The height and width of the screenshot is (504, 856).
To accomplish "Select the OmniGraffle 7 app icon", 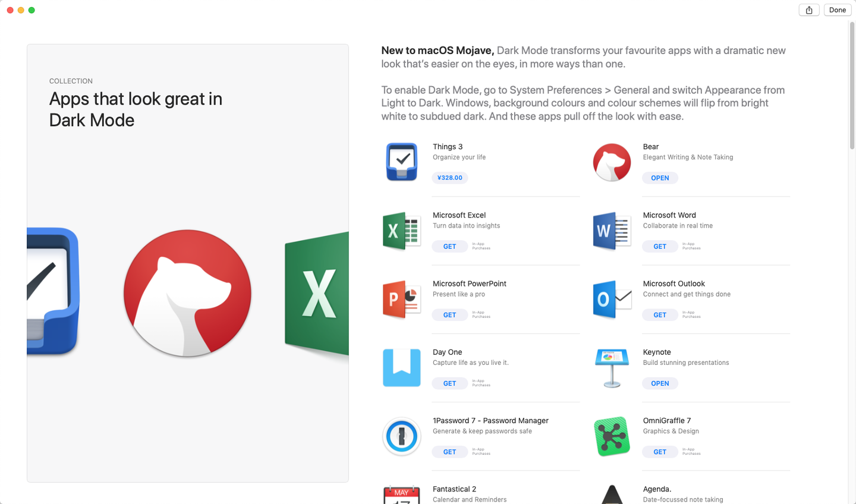I will [x=612, y=436].
